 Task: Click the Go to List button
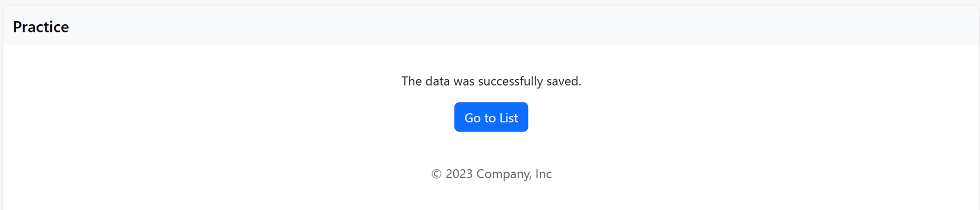pos(491,117)
